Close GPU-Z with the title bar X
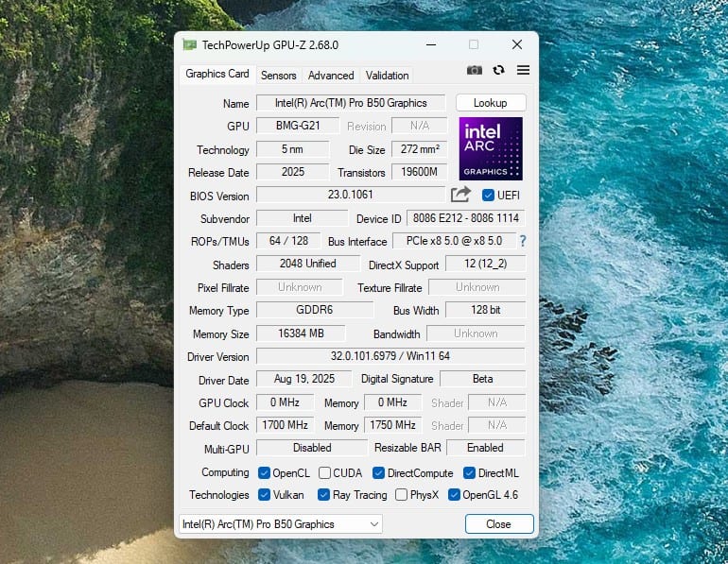728x564 pixels. coord(517,45)
